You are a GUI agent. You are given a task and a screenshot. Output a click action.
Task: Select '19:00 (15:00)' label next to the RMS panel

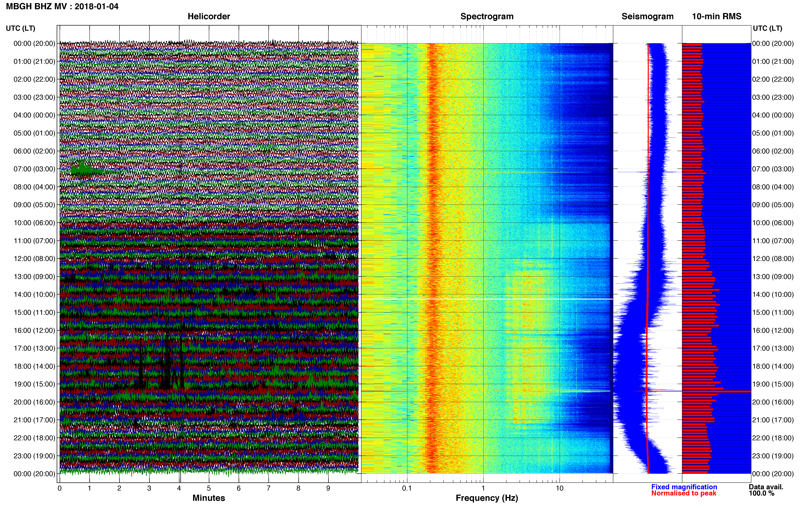[773, 384]
